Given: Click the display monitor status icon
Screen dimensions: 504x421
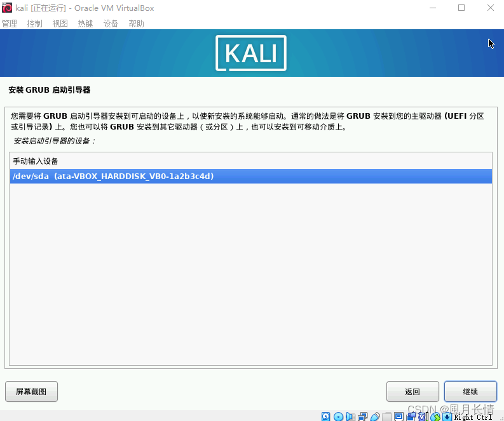Looking at the screenshot, I should click(398, 417).
